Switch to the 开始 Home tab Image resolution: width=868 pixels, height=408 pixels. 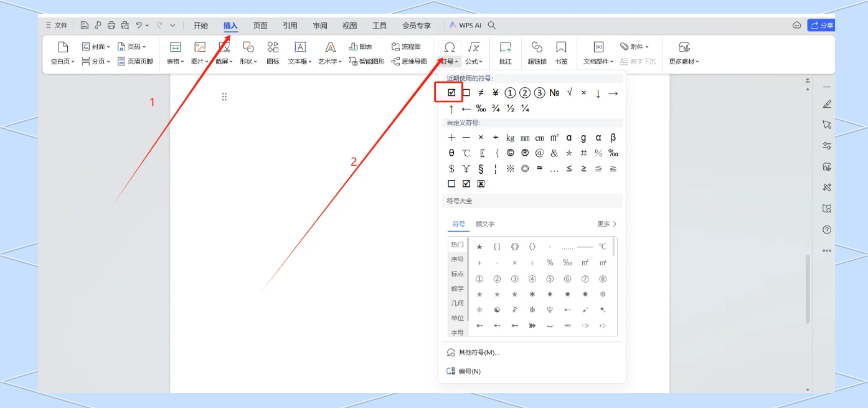pyautogui.click(x=200, y=26)
